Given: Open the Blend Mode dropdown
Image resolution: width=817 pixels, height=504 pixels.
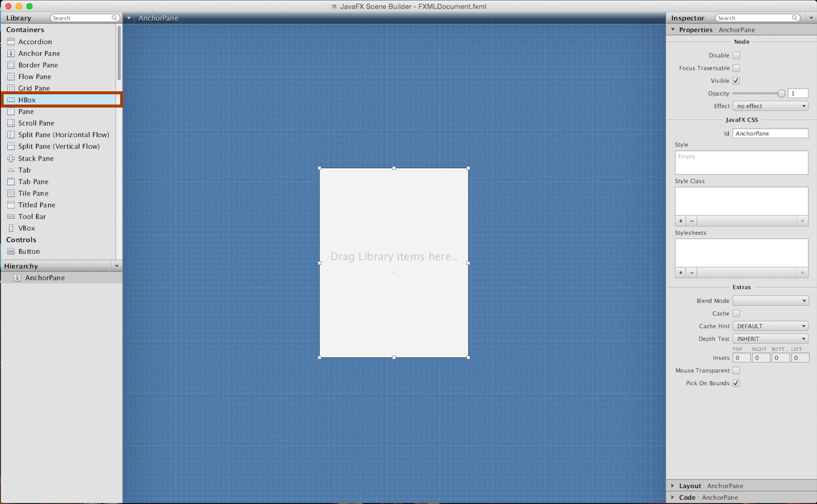Looking at the screenshot, I should tap(770, 301).
